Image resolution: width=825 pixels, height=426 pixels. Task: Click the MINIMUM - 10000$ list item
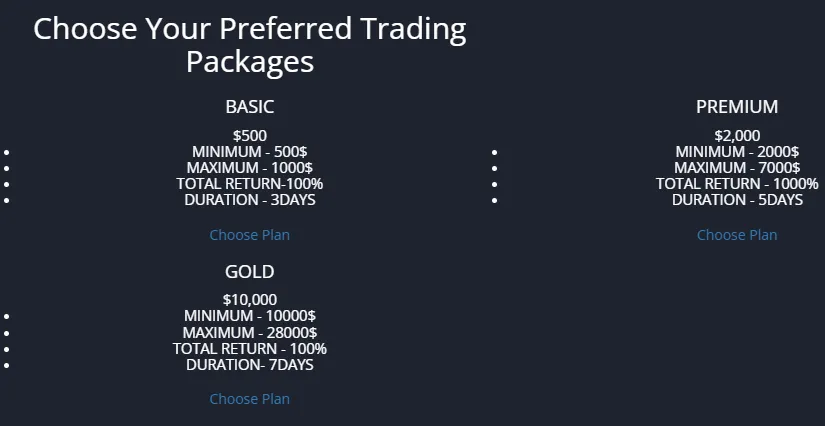pyautogui.click(x=249, y=316)
